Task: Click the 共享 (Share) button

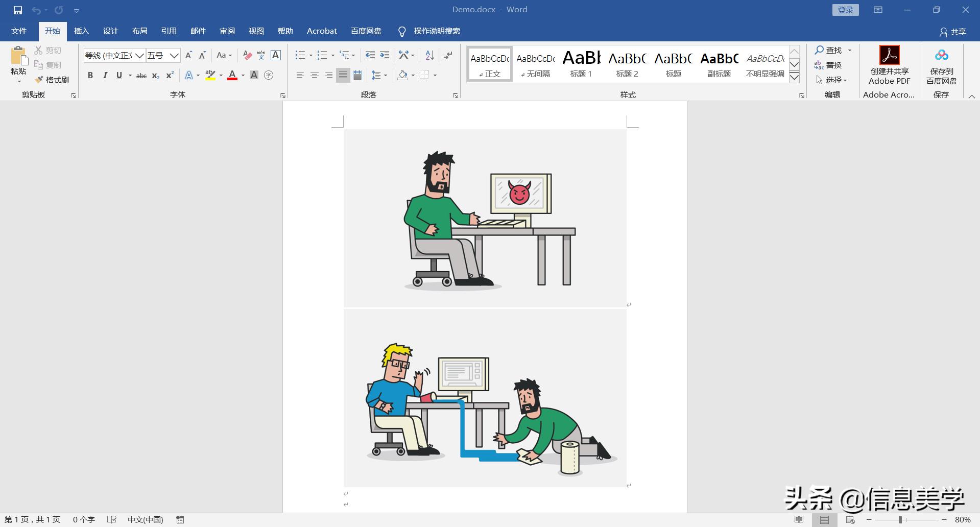Action: [x=953, y=32]
